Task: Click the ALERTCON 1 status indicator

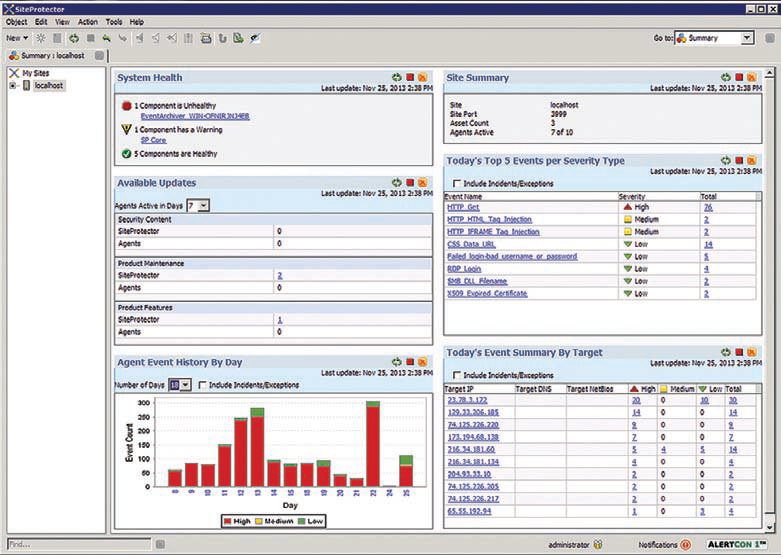Action: (736, 545)
